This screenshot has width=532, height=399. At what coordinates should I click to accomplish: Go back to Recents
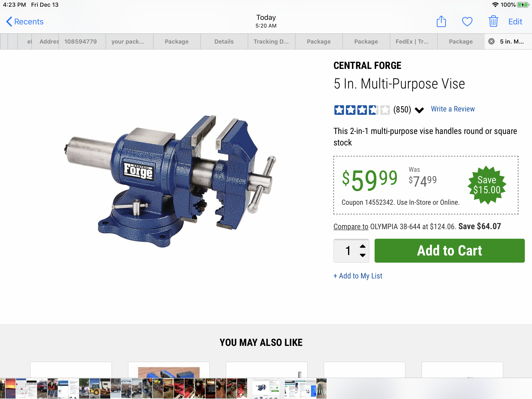[25, 22]
